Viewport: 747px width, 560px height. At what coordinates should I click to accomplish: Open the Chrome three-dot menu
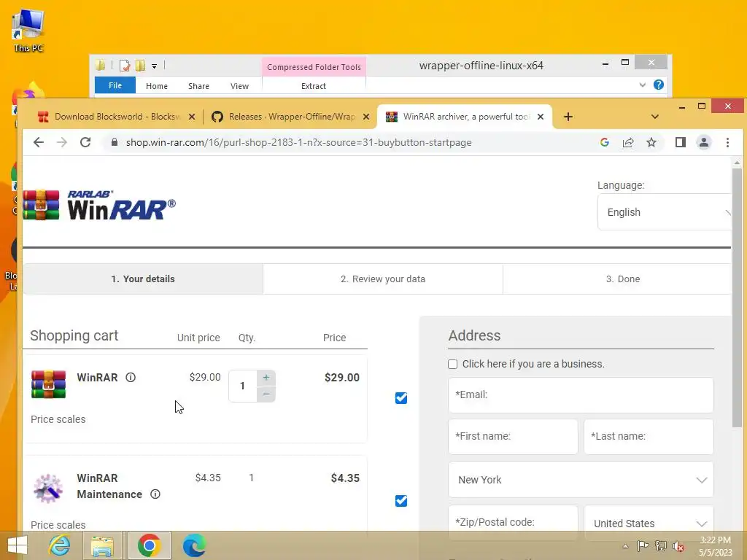coord(727,142)
